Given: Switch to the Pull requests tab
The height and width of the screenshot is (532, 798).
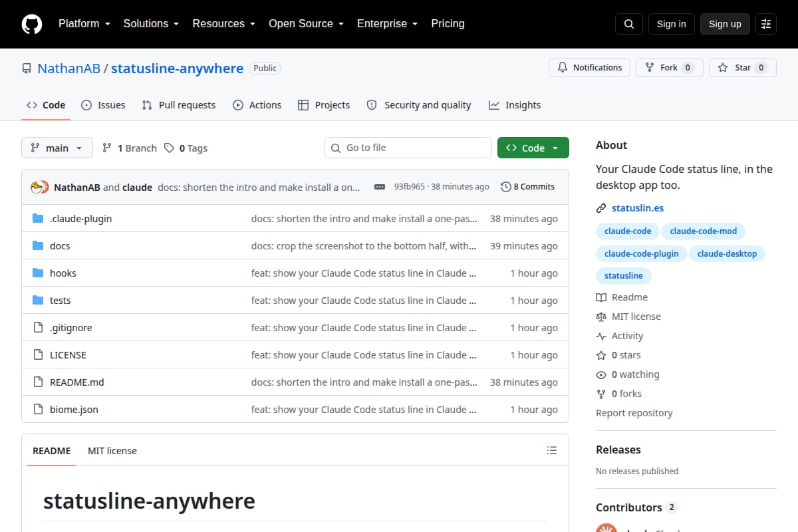Looking at the screenshot, I should [x=179, y=105].
